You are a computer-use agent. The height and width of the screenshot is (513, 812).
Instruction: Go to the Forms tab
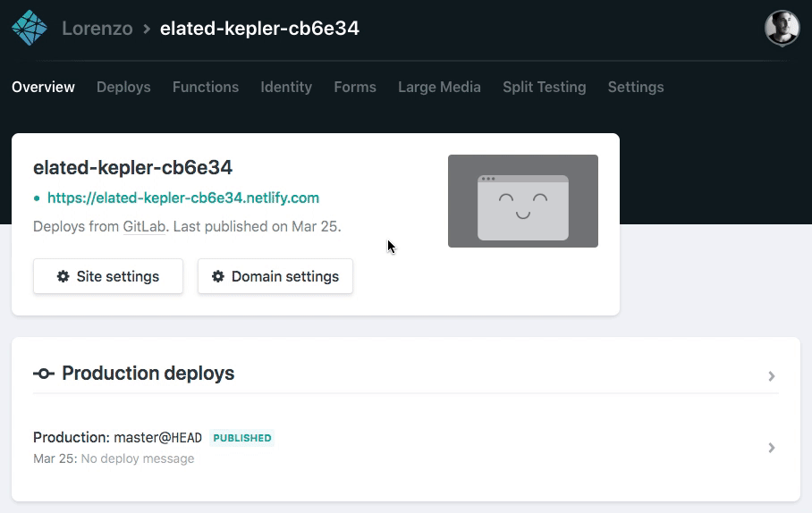pyautogui.click(x=355, y=87)
